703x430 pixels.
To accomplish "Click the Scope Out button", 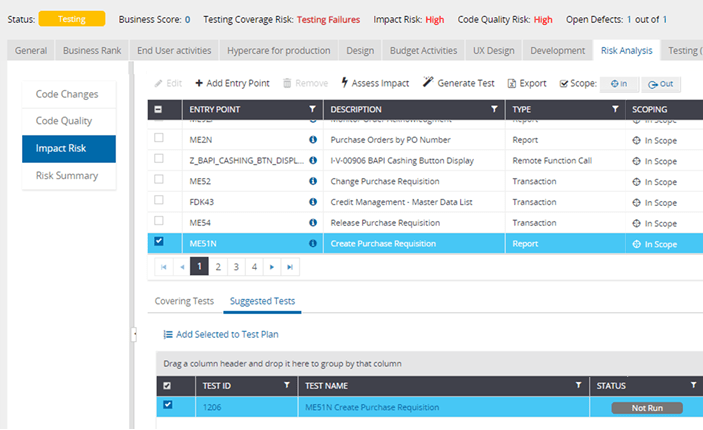I will 661,84.
